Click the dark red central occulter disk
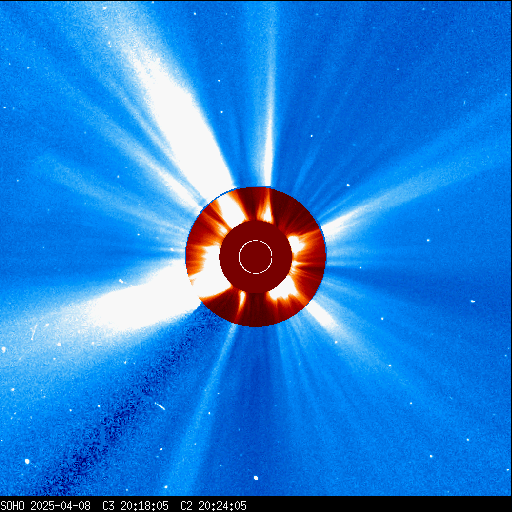The image size is (512, 512). point(256,257)
